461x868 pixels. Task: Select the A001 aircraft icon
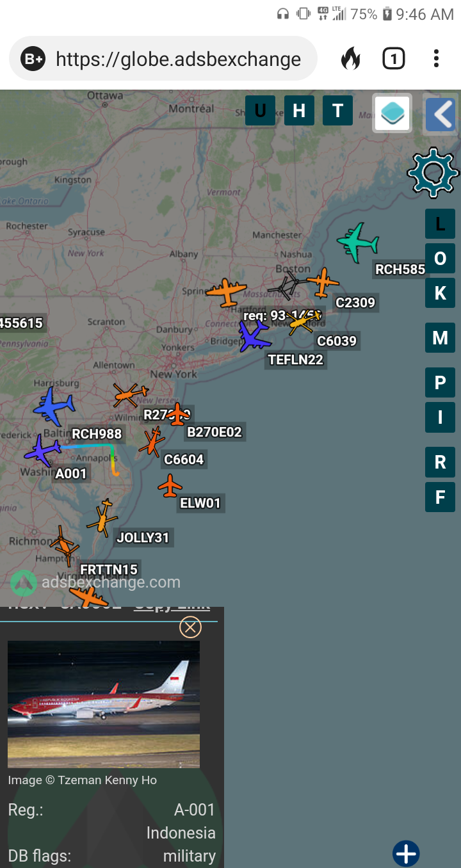42,451
